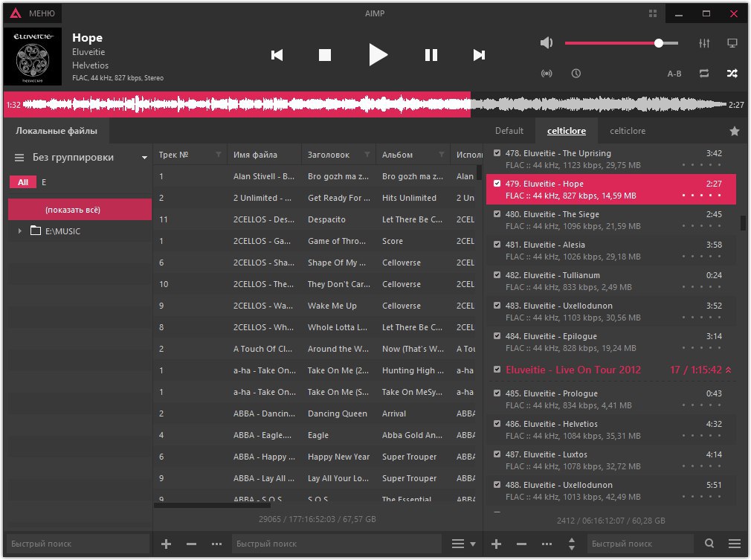This screenshot has width=751, height=560.
Task: Focus the playlist Быстрый поиск field
Action: coord(641,544)
